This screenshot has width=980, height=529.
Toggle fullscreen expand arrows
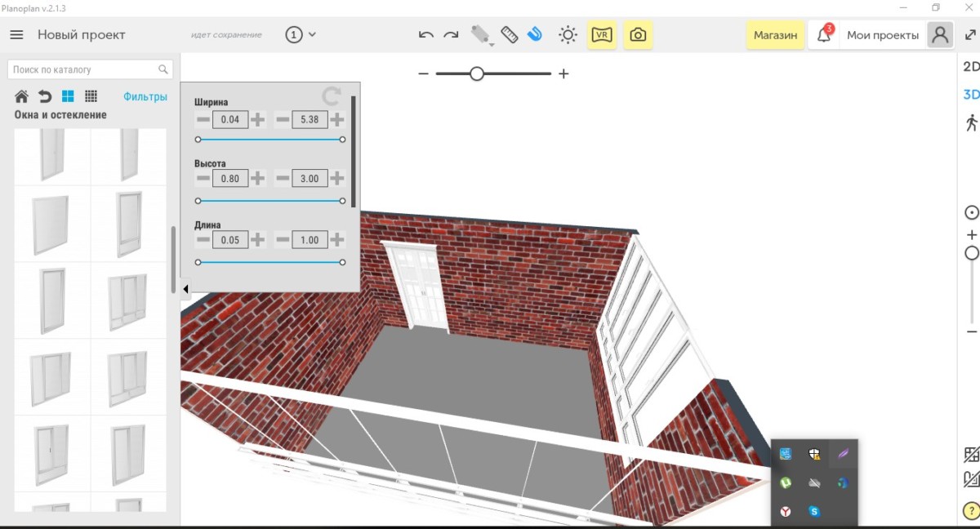click(970, 35)
